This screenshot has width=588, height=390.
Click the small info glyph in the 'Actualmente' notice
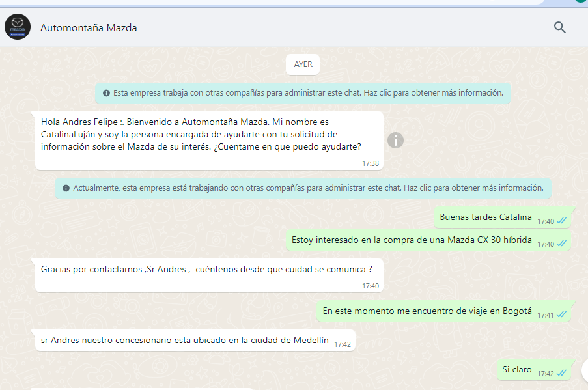click(x=66, y=188)
